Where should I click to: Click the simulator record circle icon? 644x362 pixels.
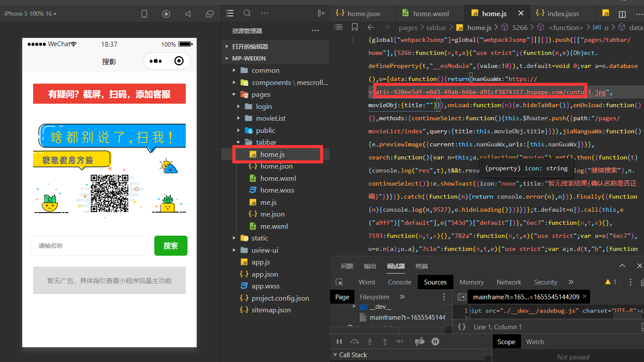coord(166,14)
